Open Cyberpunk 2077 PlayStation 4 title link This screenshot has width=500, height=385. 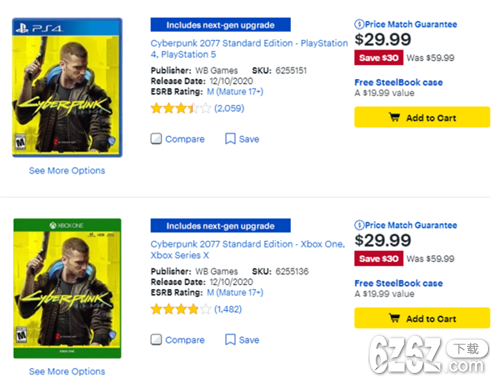point(249,49)
